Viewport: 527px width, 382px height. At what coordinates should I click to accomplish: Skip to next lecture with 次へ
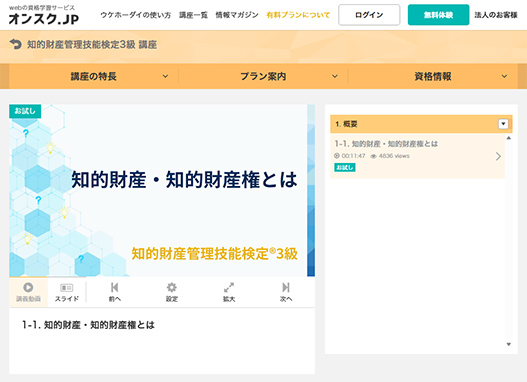286,292
